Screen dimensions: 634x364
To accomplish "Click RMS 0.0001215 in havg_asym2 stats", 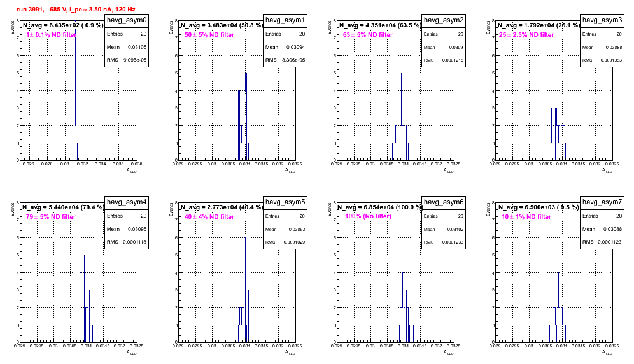I will (x=444, y=60).
